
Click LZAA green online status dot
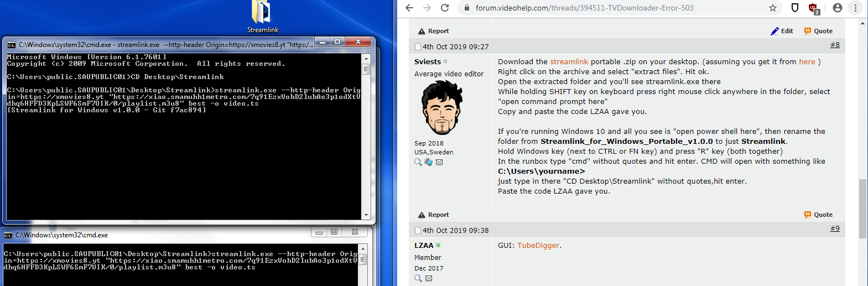(x=438, y=245)
